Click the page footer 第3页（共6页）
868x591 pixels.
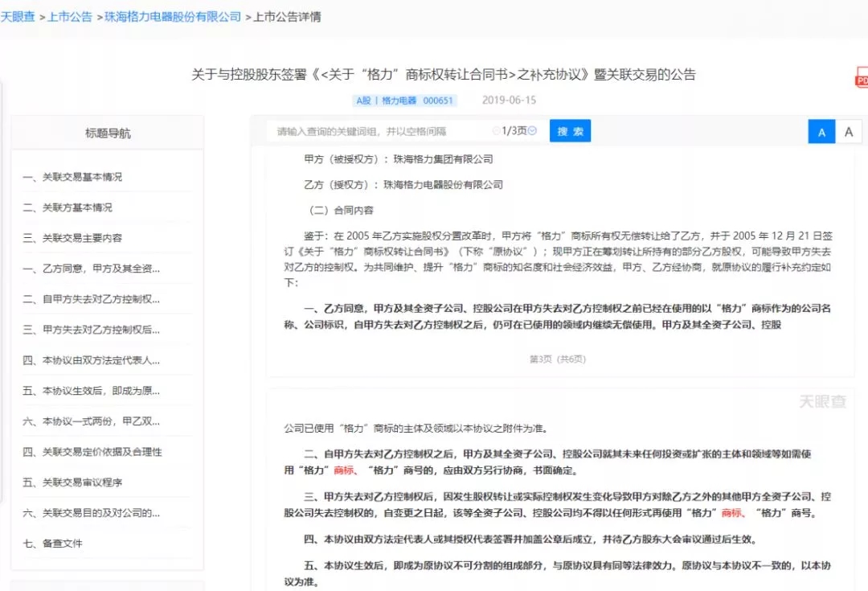[x=558, y=359]
